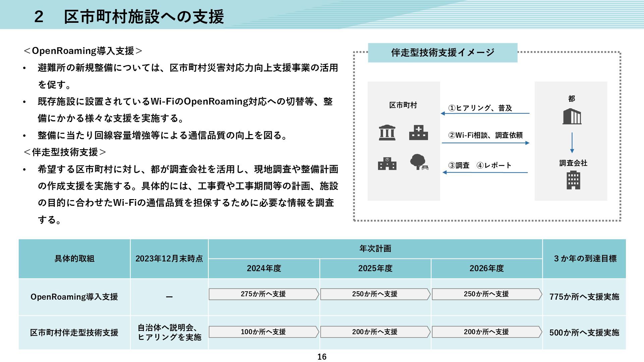Click the downward arrow from 都 to 調査会社
The width and height of the screenshot is (644, 362).
coord(572,143)
